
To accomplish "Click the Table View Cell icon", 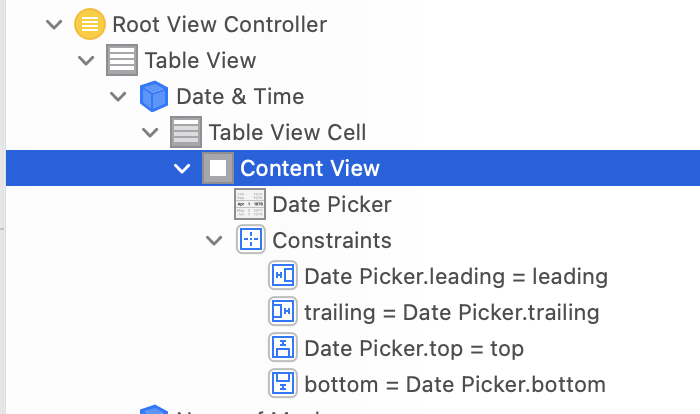I will 186,132.
